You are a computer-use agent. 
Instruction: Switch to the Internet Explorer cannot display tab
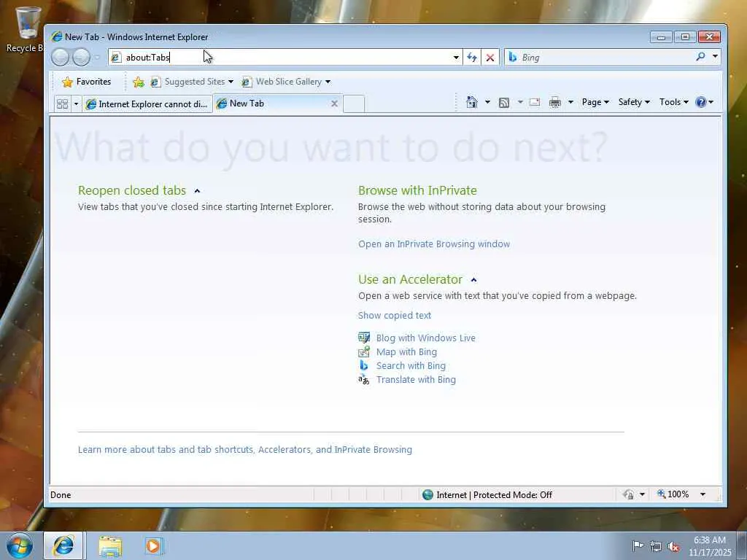tap(147, 104)
